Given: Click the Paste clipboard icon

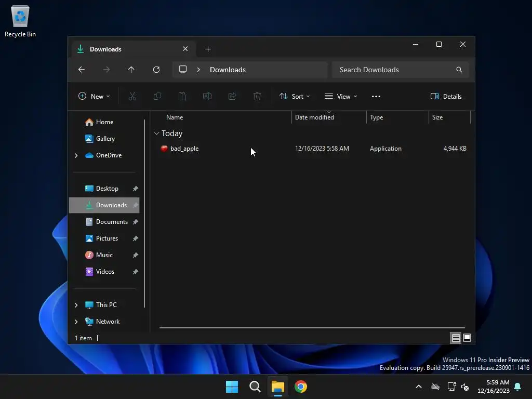Looking at the screenshot, I should click(x=182, y=96).
